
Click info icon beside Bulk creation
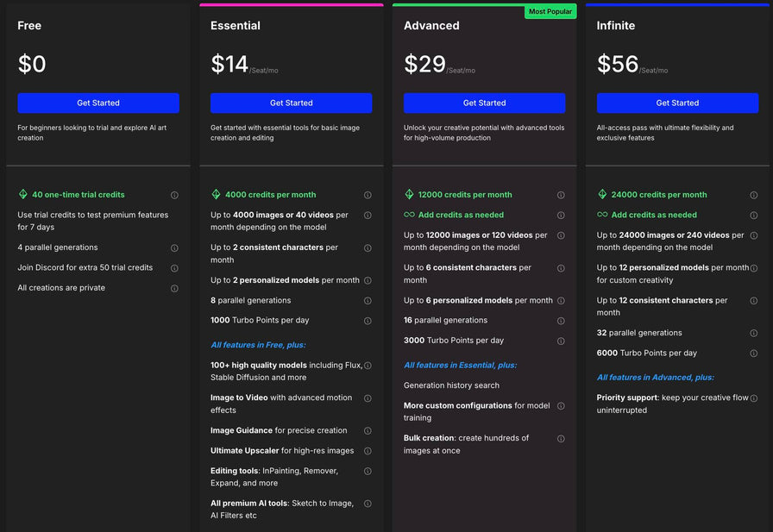click(561, 439)
